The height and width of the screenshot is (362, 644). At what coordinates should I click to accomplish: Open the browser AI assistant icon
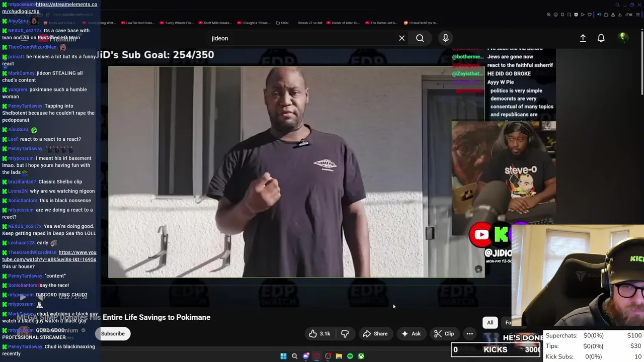(628, 15)
